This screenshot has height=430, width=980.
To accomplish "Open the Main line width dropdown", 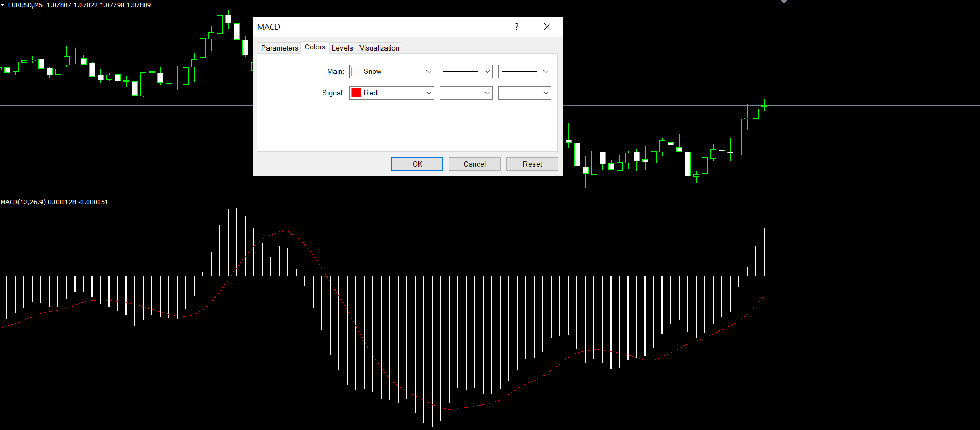I will click(525, 71).
